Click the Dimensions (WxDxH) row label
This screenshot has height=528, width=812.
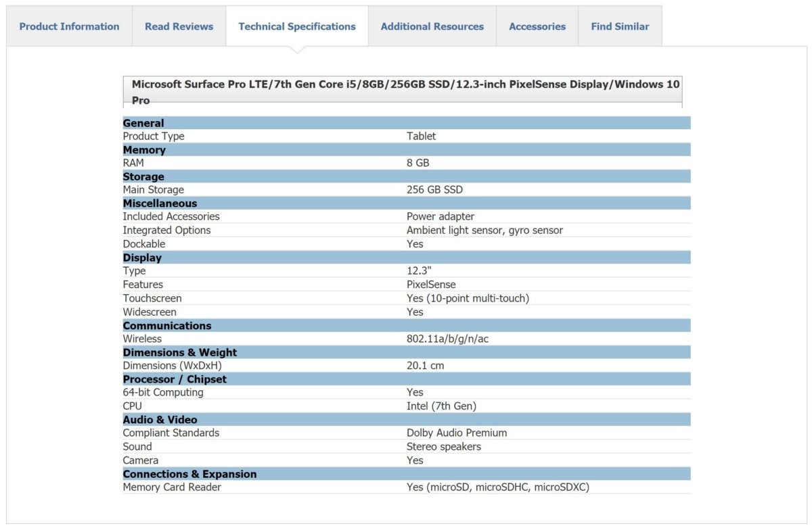coord(172,366)
